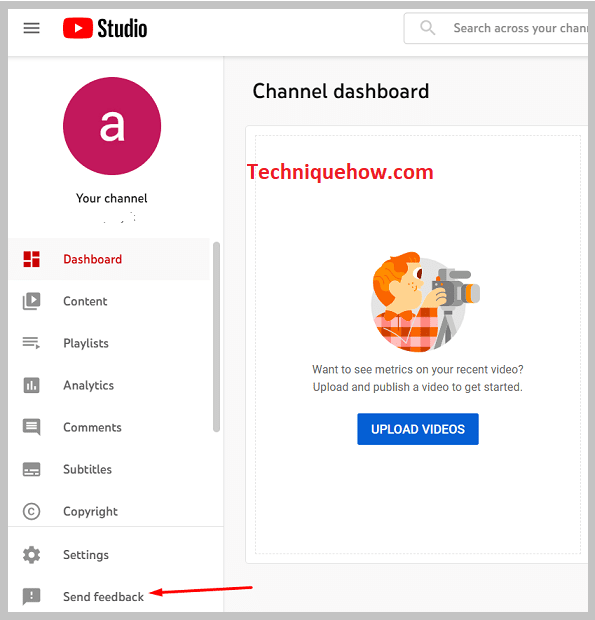The image size is (595, 620).
Task: Click the Dashboard grid icon
Action: click(x=32, y=259)
